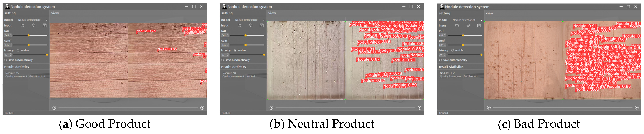The height and width of the screenshot is (134, 644).
Task: Select the 'Nodule: 132' result text
Action: tap(447, 73)
